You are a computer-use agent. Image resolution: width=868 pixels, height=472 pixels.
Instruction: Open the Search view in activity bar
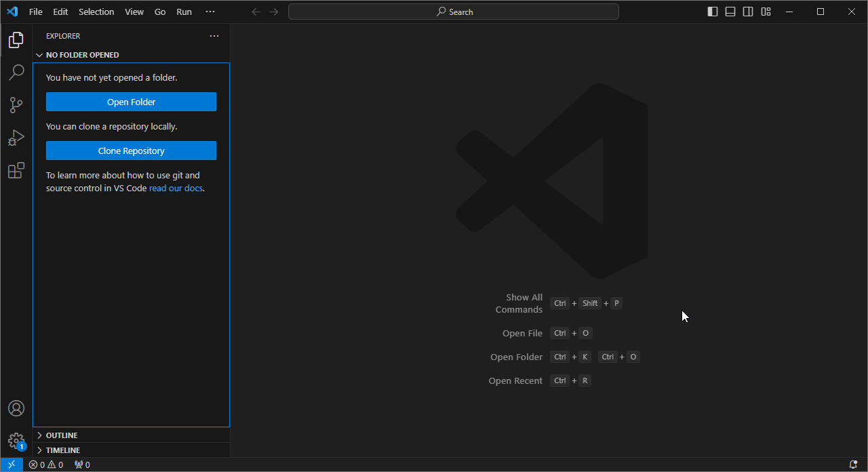pos(16,73)
